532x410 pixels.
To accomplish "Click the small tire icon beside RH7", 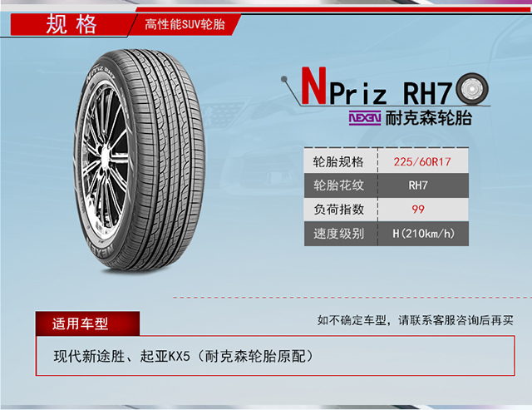I will coord(472,89).
